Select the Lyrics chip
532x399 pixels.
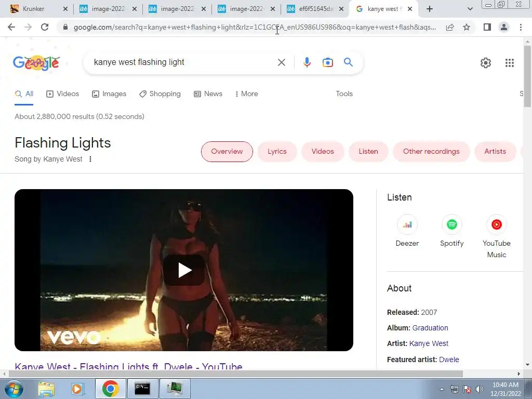point(277,152)
